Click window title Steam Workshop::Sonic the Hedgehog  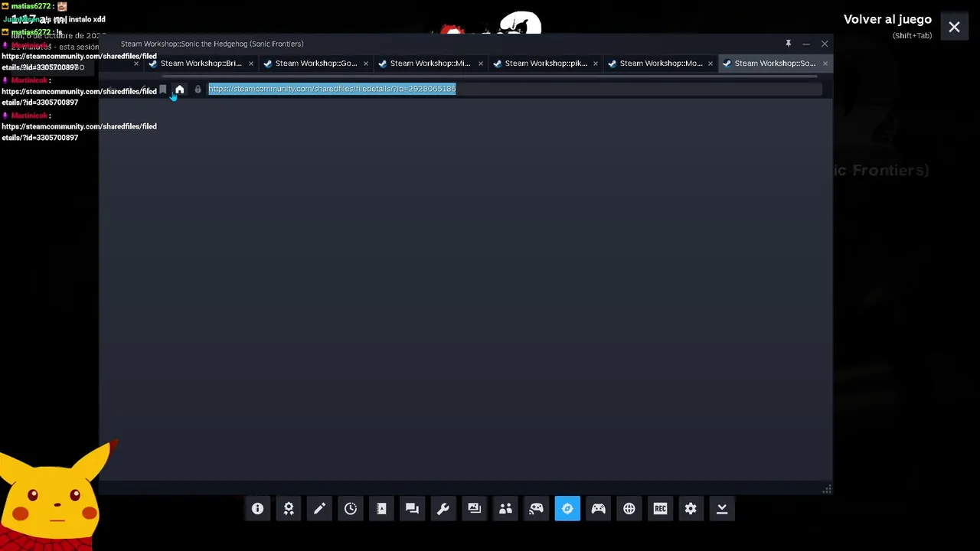212,44
